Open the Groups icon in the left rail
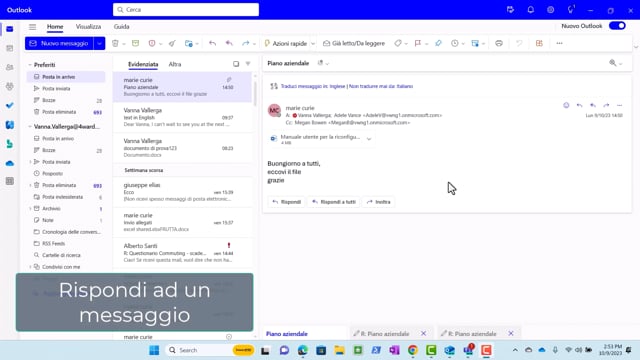 point(10,87)
